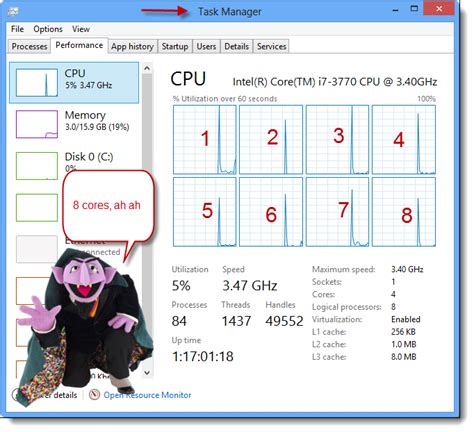
Task: Open the View menu
Action: pos(81,29)
